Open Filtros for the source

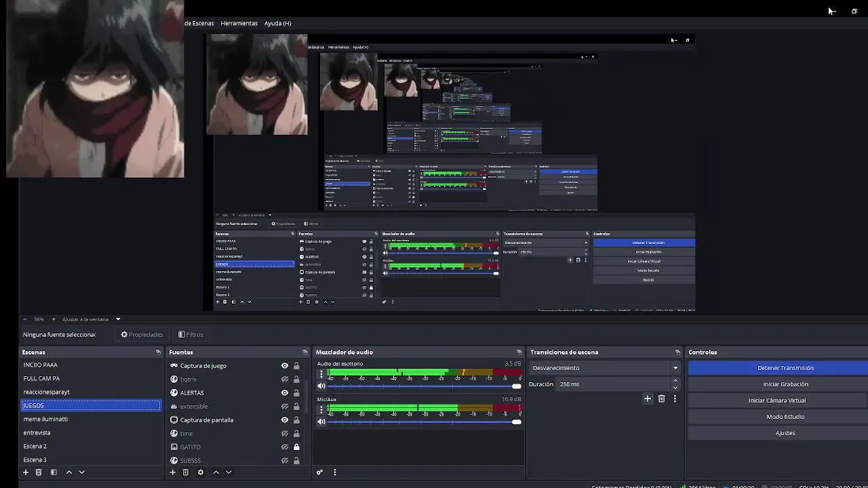click(x=191, y=334)
